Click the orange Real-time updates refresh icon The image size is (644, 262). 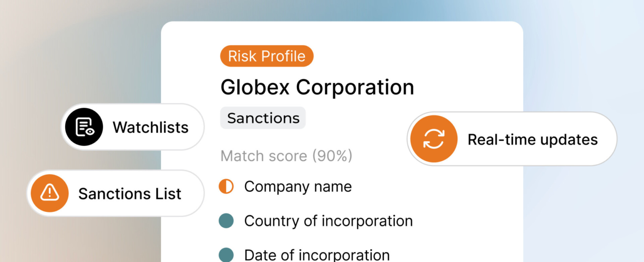(434, 139)
